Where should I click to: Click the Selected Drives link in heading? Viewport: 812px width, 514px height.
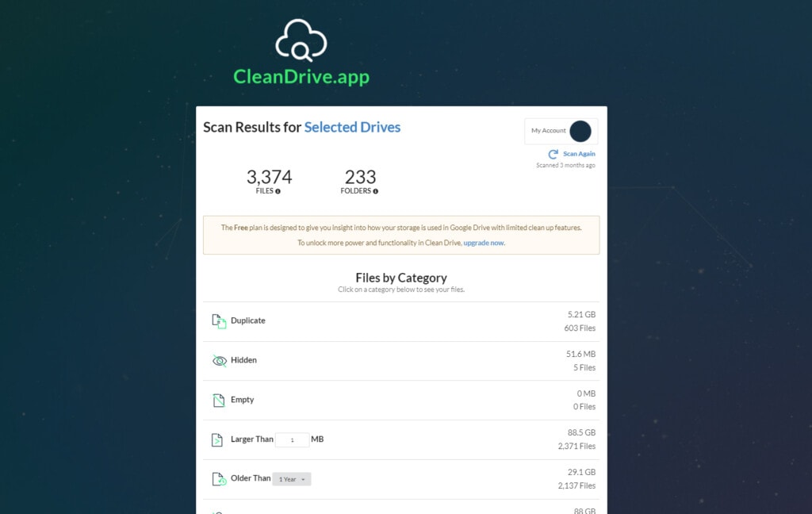352,127
